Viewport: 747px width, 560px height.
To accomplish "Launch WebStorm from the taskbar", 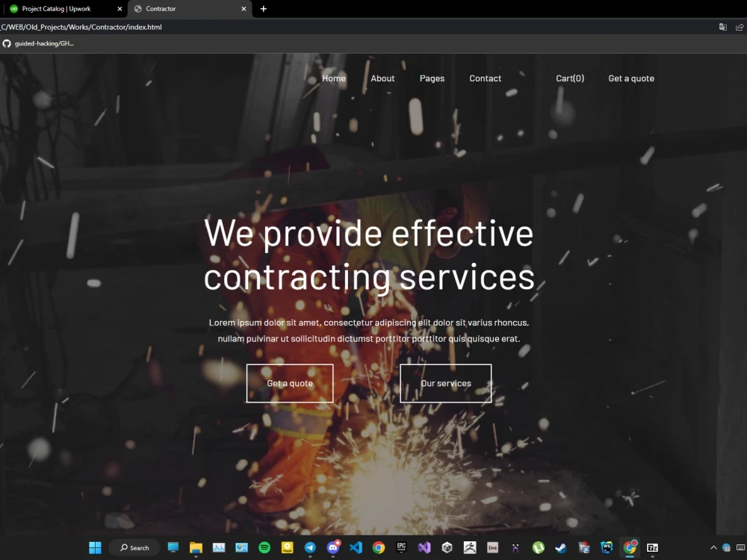I will pyautogui.click(x=607, y=547).
